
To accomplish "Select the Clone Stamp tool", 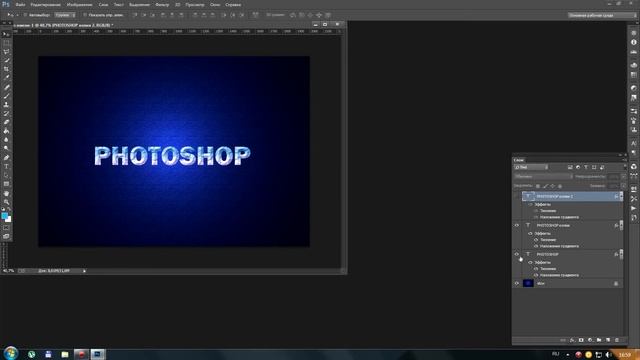I will pos(6,104).
